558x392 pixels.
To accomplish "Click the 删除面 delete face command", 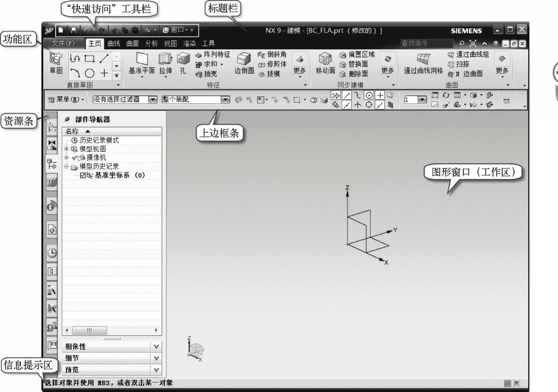I will point(353,74).
